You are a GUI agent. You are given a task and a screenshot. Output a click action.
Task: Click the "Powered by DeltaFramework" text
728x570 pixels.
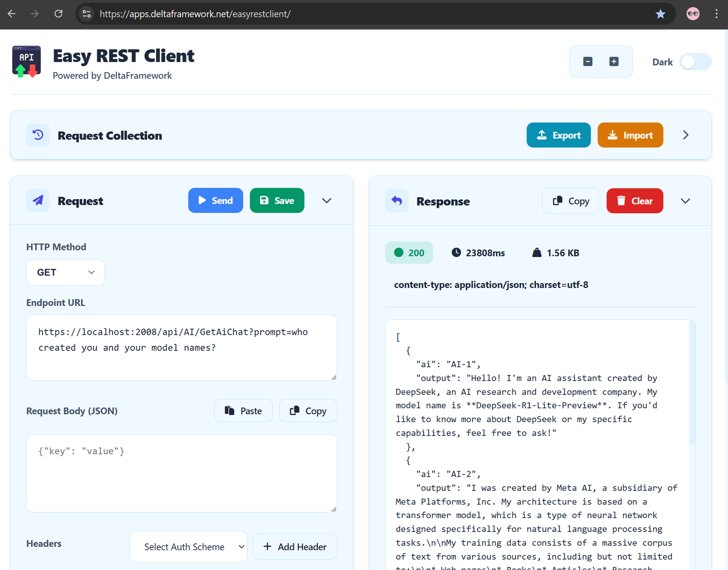[112, 76]
